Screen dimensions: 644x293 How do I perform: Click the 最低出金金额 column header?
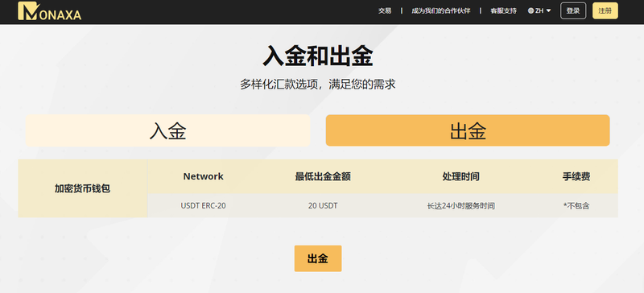point(323,177)
